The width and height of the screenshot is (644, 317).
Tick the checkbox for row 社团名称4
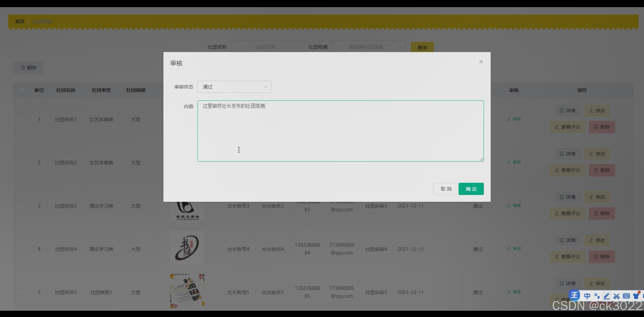point(22,249)
